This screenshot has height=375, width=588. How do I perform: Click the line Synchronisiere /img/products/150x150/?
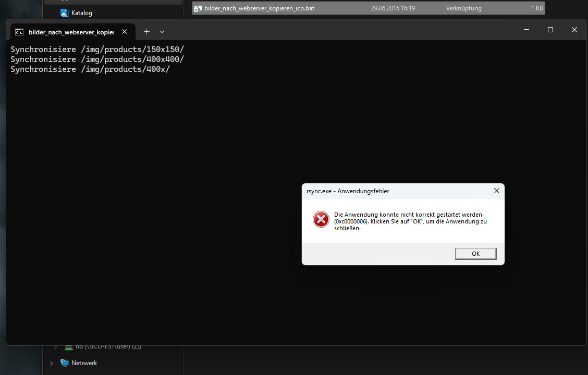click(x=97, y=49)
